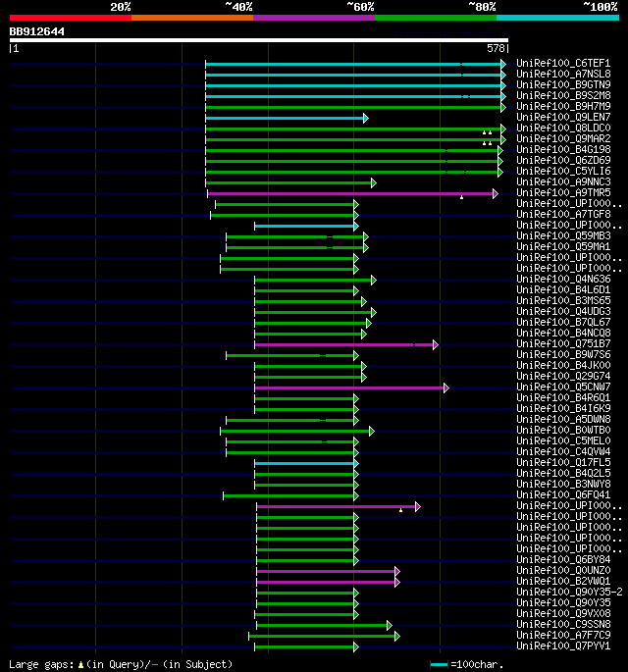Select the UniRef100_A9NNC3 label
Viewport: 628px width, 672px height.
tap(563, 182)
